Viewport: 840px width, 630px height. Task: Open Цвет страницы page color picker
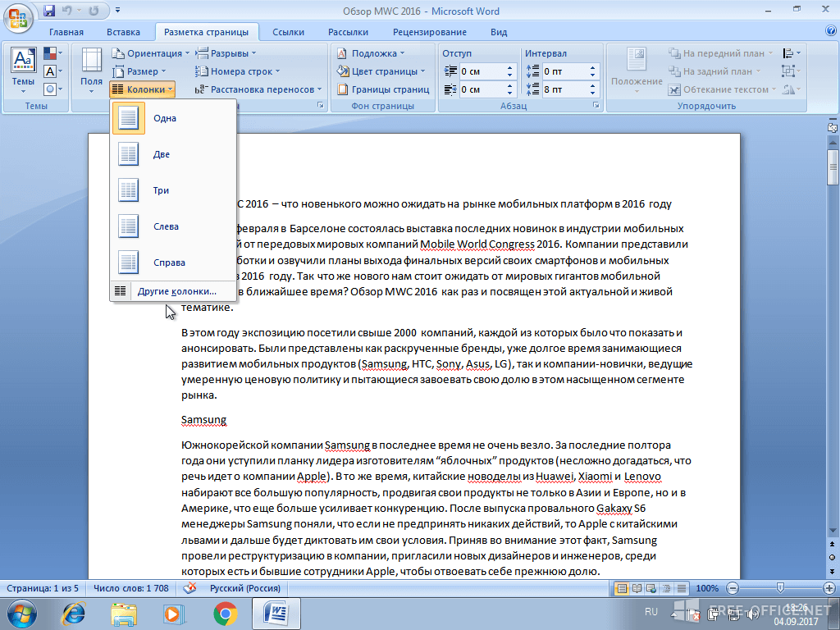[381, 71]
